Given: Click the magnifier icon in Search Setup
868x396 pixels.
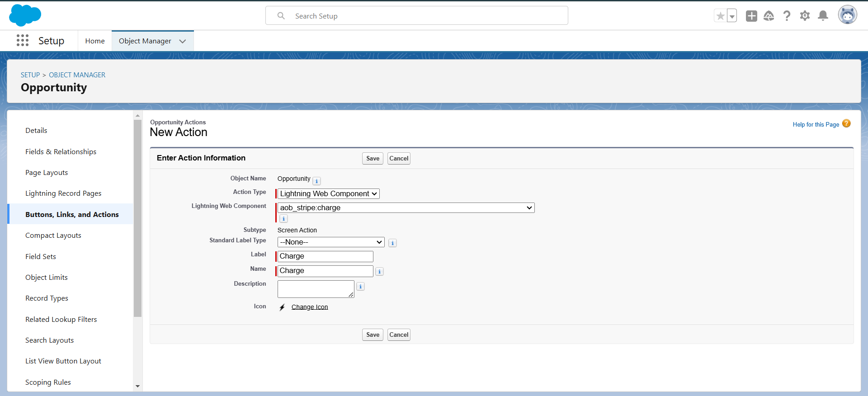Looking at the screenshot, I should 281,16.
